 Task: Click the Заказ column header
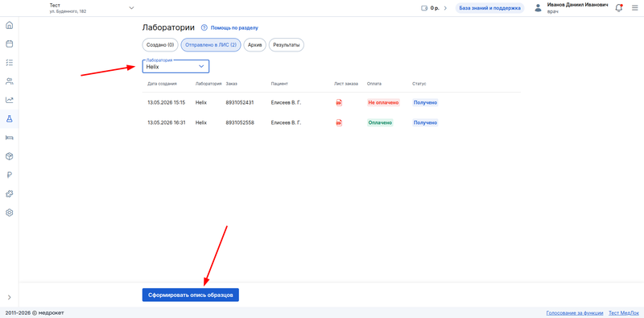[232, 84]
